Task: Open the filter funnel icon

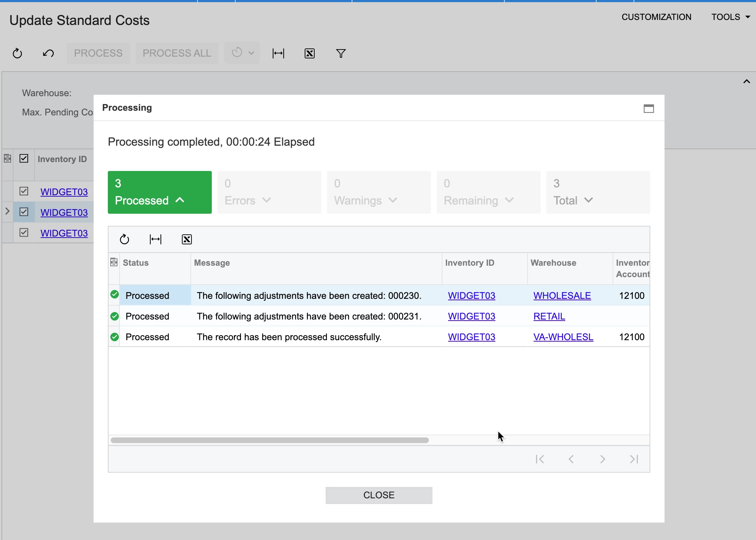Action: (341, 53)
